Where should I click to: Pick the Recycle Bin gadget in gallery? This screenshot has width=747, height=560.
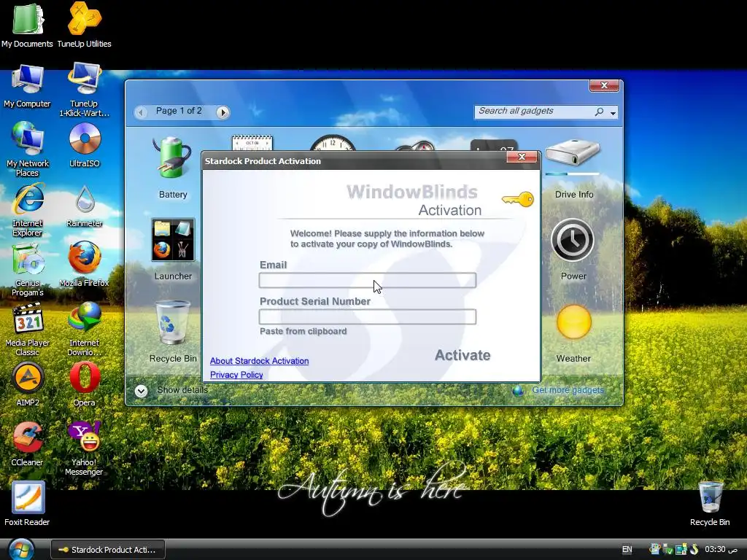(172, 332)
